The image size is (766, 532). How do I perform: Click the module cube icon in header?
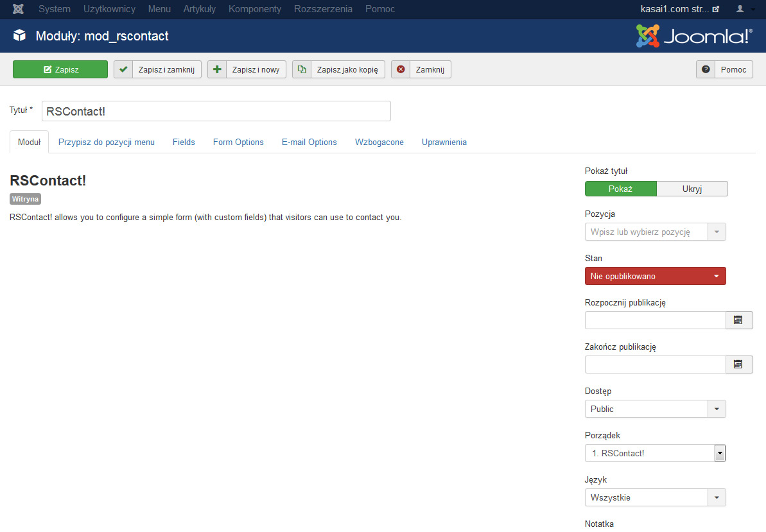pyautogui.click(x=19, y=36)
